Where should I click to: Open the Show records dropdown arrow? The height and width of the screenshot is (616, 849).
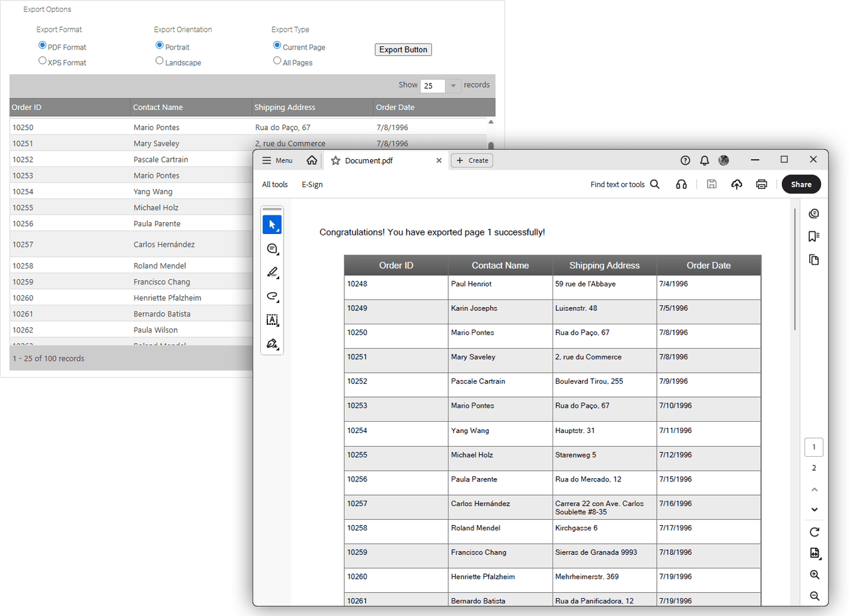[453, 86]
